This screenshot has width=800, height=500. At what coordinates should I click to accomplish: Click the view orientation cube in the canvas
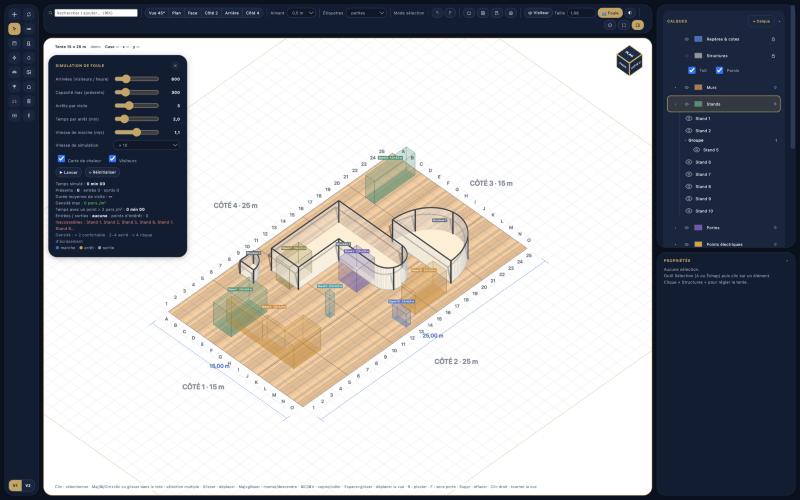(629, 60)
